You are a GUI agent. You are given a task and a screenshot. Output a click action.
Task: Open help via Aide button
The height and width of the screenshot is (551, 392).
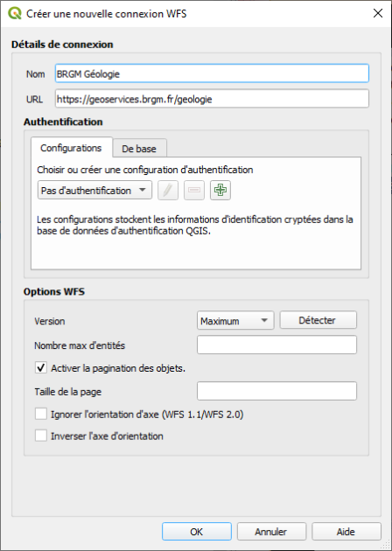point(346,532)
